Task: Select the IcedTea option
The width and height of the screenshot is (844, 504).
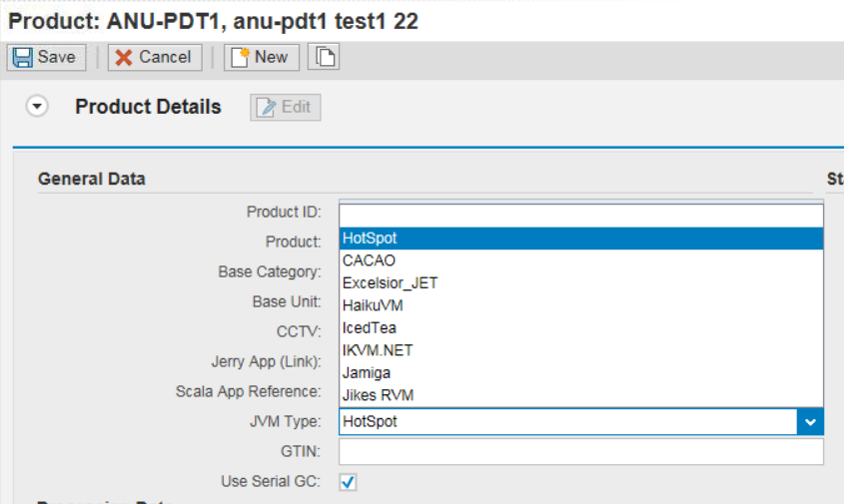Action: [370, 327]
